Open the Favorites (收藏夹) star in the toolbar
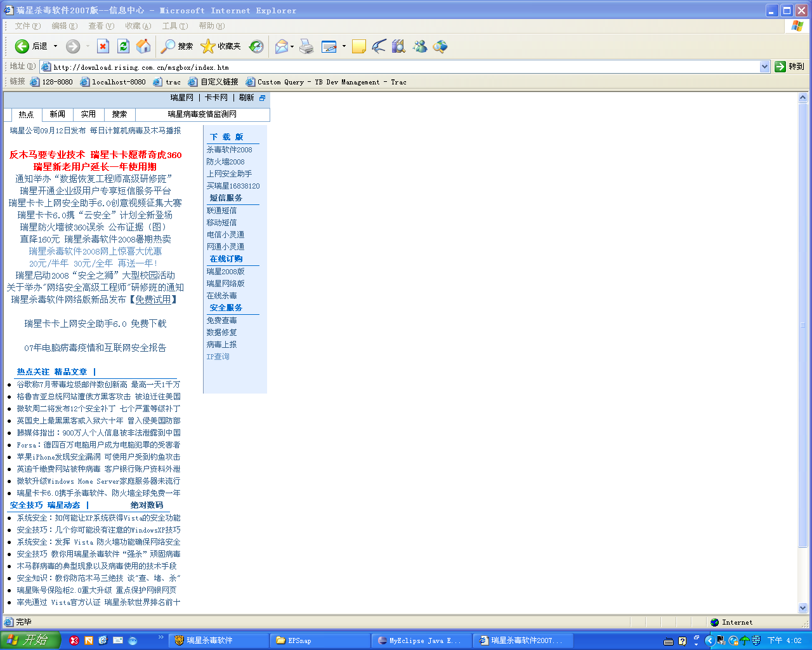This screenshot has height=650, width=812. [x=221, y=46]
